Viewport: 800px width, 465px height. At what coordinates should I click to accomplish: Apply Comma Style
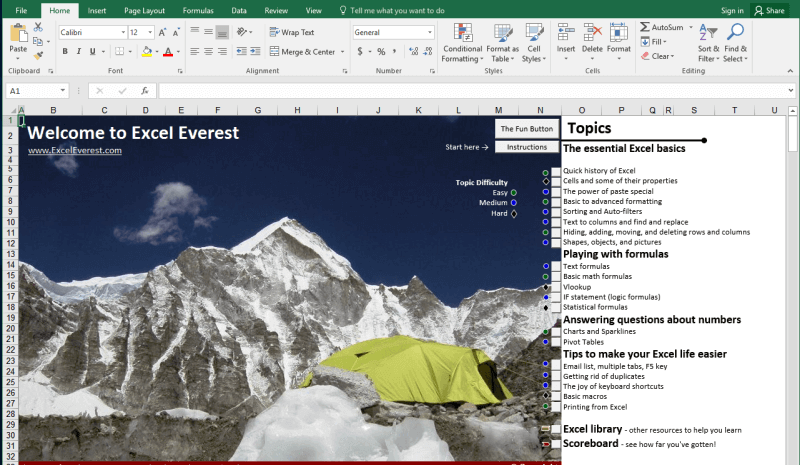(394, 52)
